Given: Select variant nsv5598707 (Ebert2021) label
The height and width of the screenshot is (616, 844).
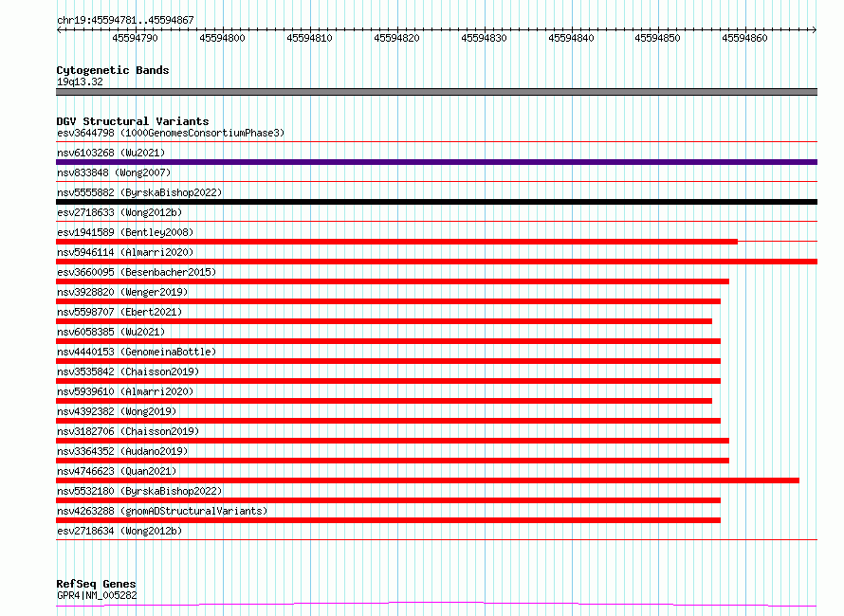Looking at the screenshot, I should (x=119, y=312).
